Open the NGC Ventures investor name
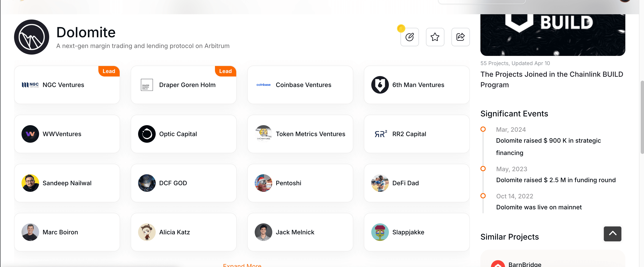Viewport: 644px width, 267px height. (x=63, y=85)
